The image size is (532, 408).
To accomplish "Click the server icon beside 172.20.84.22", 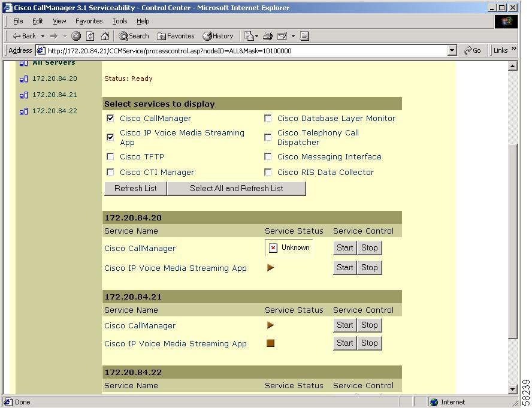I will [23, 111].
